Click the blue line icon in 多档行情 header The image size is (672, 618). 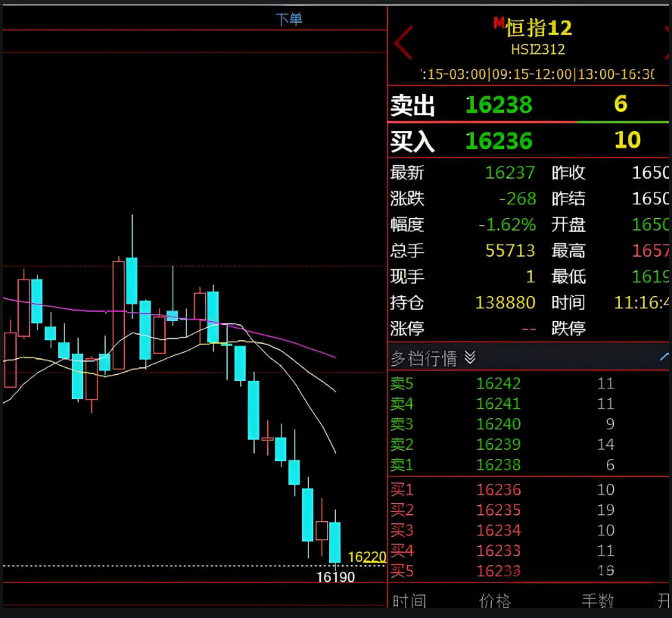tap(664, 356)
